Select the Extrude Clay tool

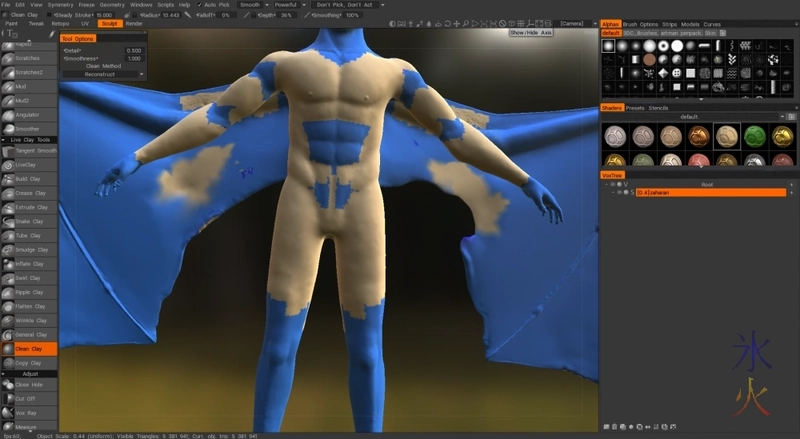coord(29,207)
